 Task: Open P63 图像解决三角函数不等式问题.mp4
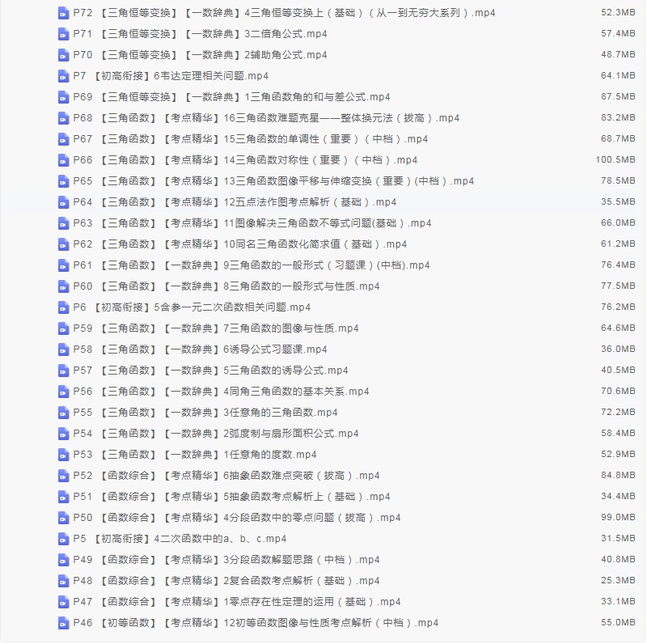pos(252,223)
